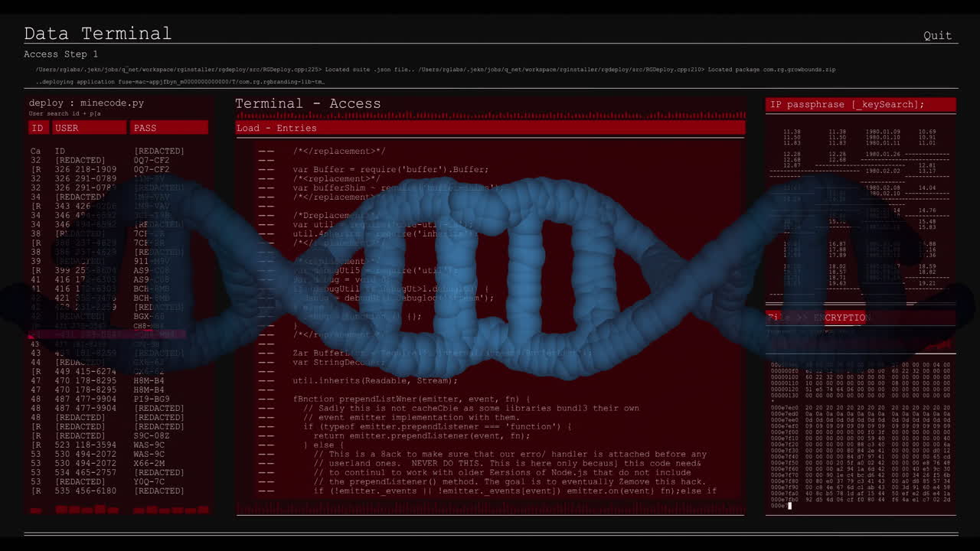Viewport: 980px width, 551px height.
Task: Enable the ENCRYPTION mode toggle
Action: click(844, 318)
